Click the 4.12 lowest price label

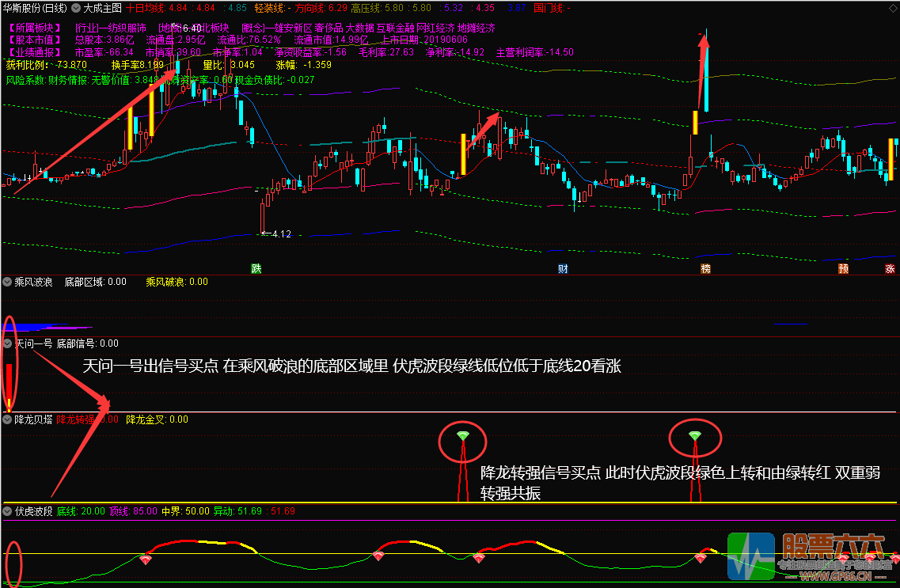pyautogui.click(x=281, y=234)
